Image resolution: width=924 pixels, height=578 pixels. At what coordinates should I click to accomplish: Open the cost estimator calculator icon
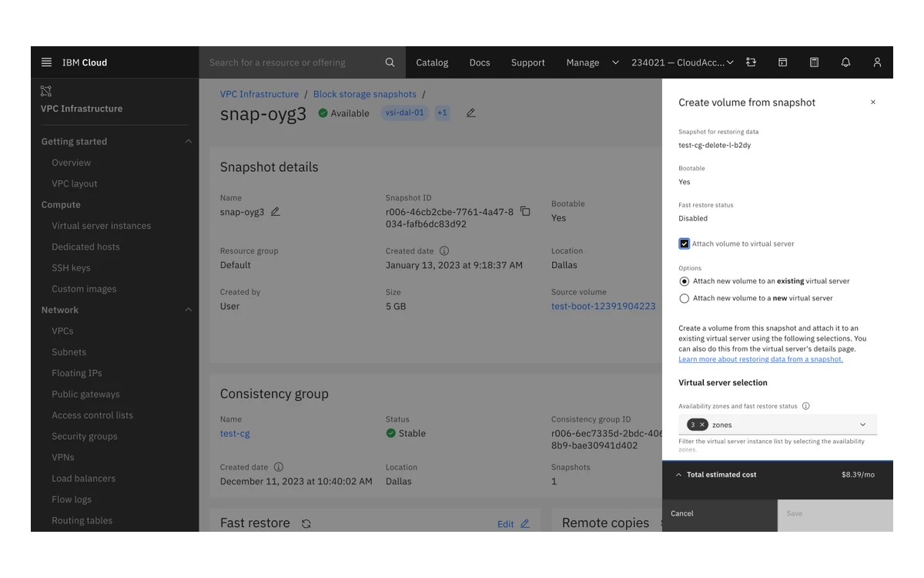coord(814,62)
